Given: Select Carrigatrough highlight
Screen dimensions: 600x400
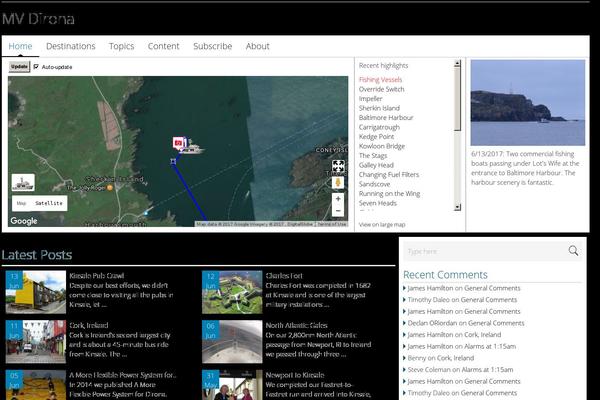Looking at the screenshot, I should click(x=379, y=127).
